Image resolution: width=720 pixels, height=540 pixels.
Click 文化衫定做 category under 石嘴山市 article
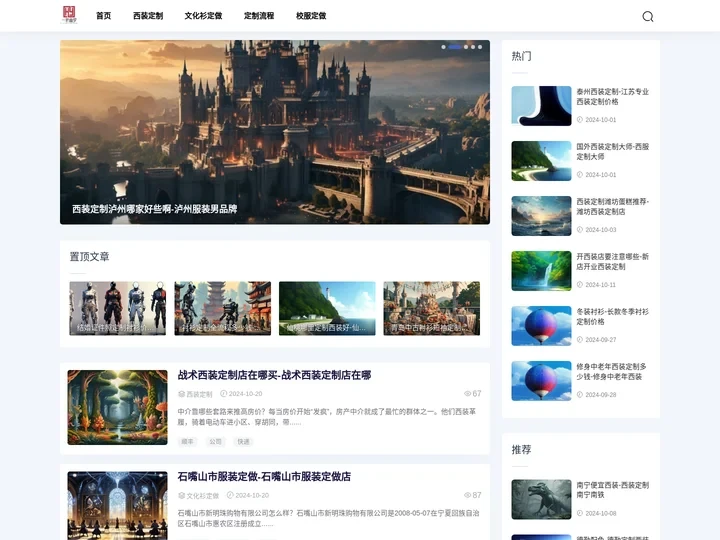[202, 495]
